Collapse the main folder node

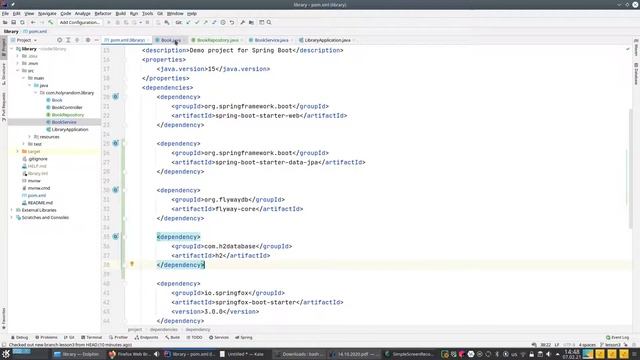pyautogui.click(x=24, y=78)
